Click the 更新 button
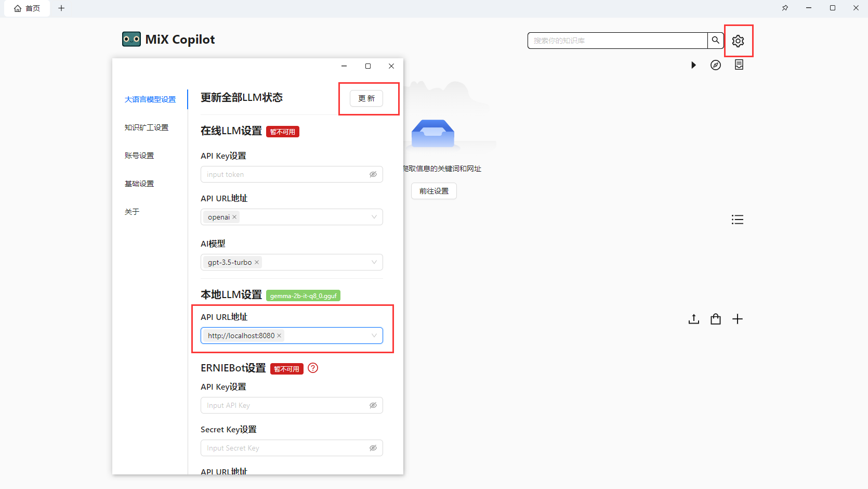868x489 pixels. [x=366, y=98]
